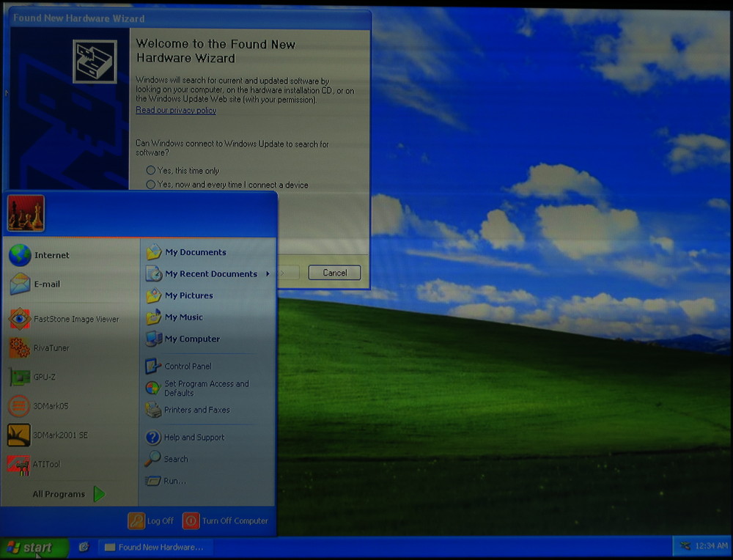Image resolution: width=733 pixels, height=560 pixels.
Task: Start 3DMark2001 SE icon
Action: 19,435
